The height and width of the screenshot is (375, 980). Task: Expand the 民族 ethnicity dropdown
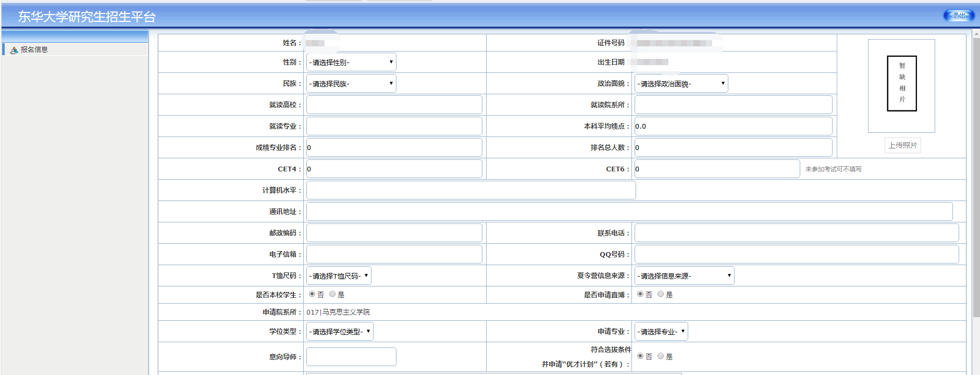click(x=351, y=84)
